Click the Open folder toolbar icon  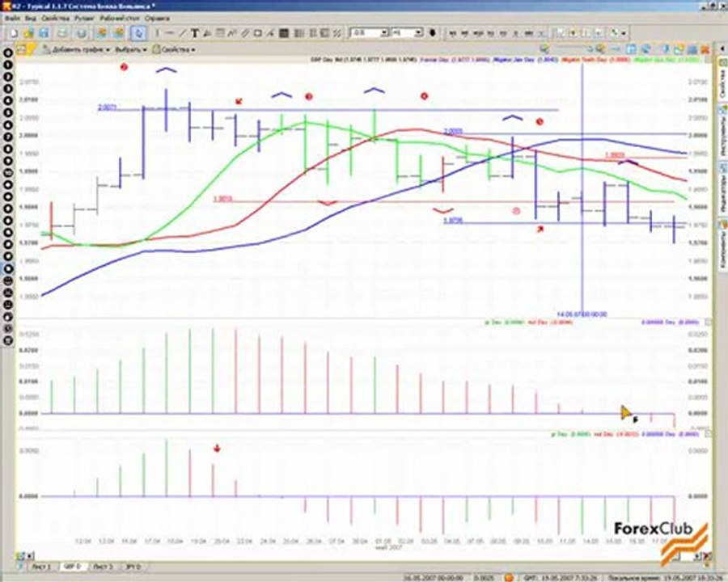click(29, 33)
